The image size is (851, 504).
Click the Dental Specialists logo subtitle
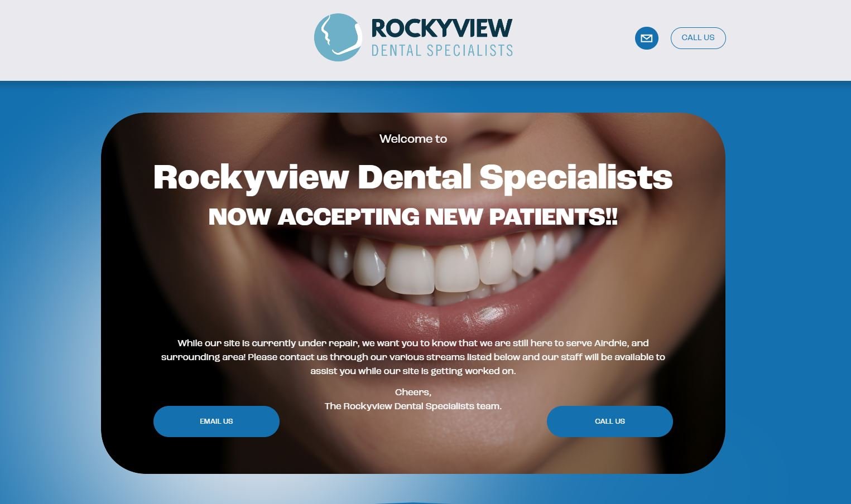coord(442,51)
